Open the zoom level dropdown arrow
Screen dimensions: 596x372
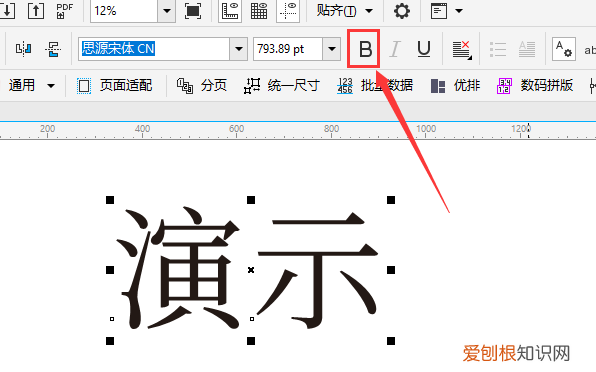(x=166, y=11)
